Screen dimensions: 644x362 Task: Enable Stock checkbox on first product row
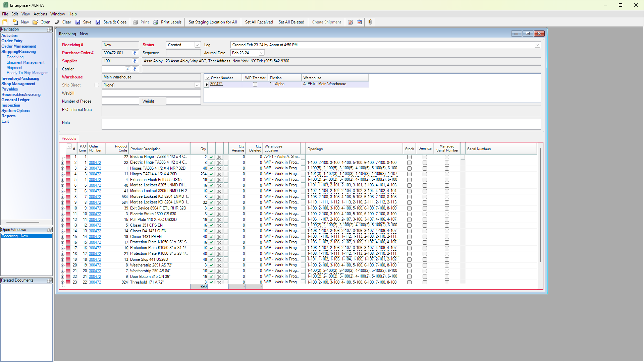coord(409,157)
